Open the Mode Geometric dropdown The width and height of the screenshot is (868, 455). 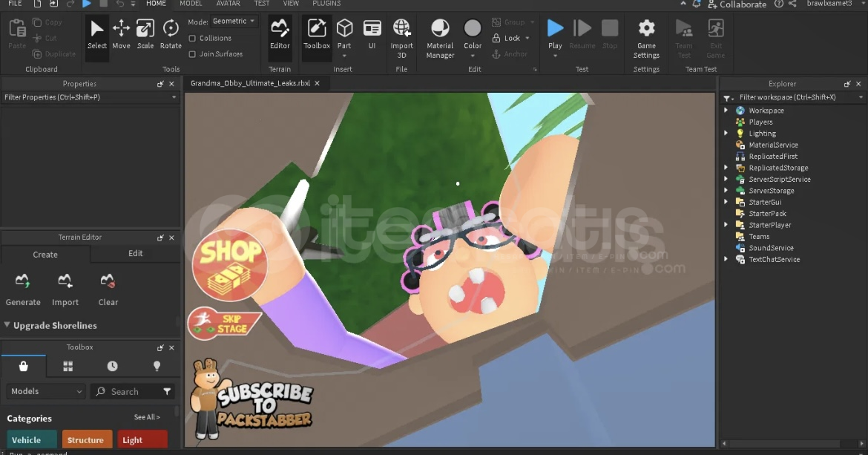(x=234, y=21)
